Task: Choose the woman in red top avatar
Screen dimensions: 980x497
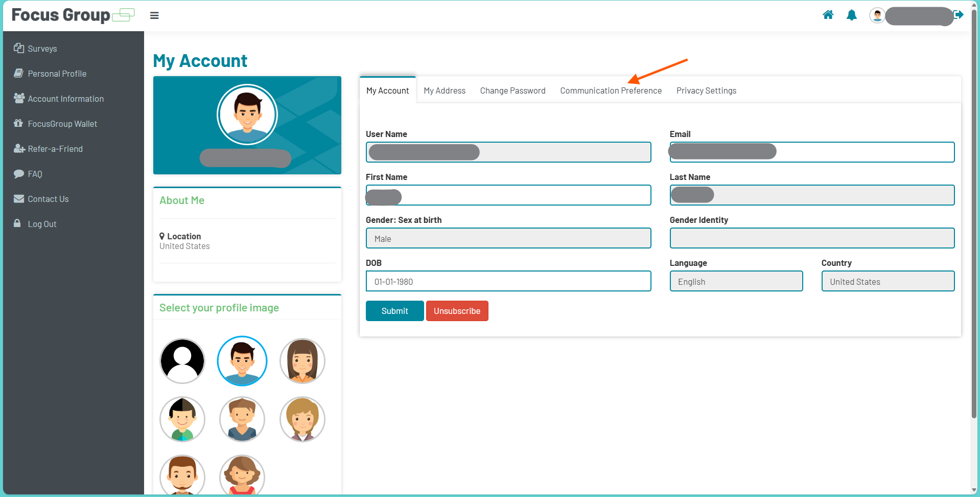Action: coord(242,475)
